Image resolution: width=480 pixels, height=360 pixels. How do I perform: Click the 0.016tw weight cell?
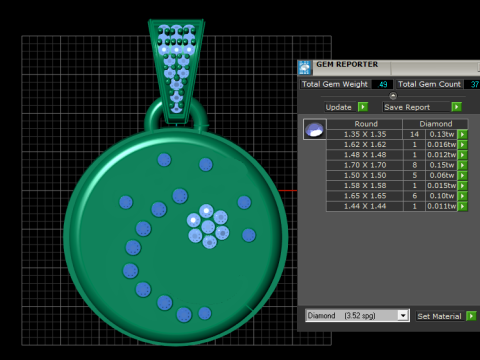pos(442,145)
